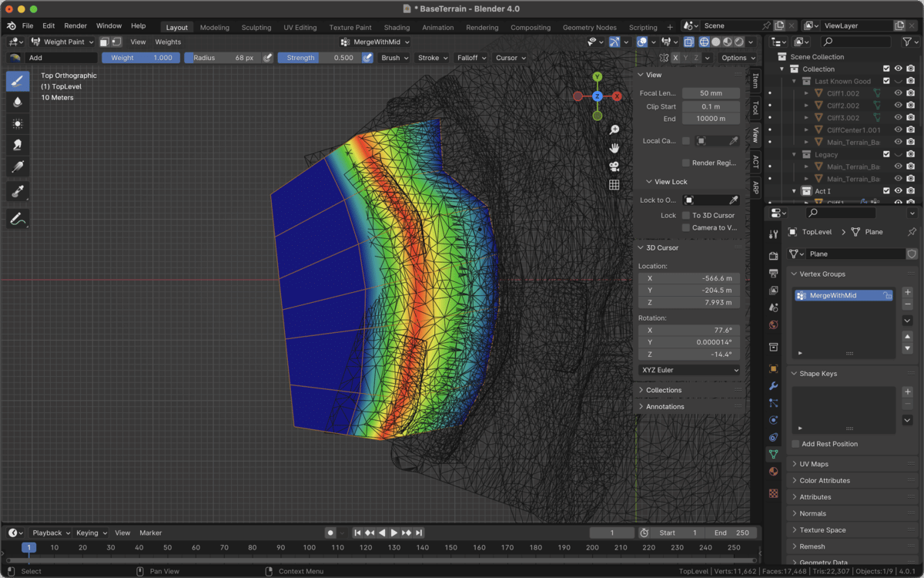Toggle camera view with camera icon
Screen dimensions: 924x578
[614, 166]
